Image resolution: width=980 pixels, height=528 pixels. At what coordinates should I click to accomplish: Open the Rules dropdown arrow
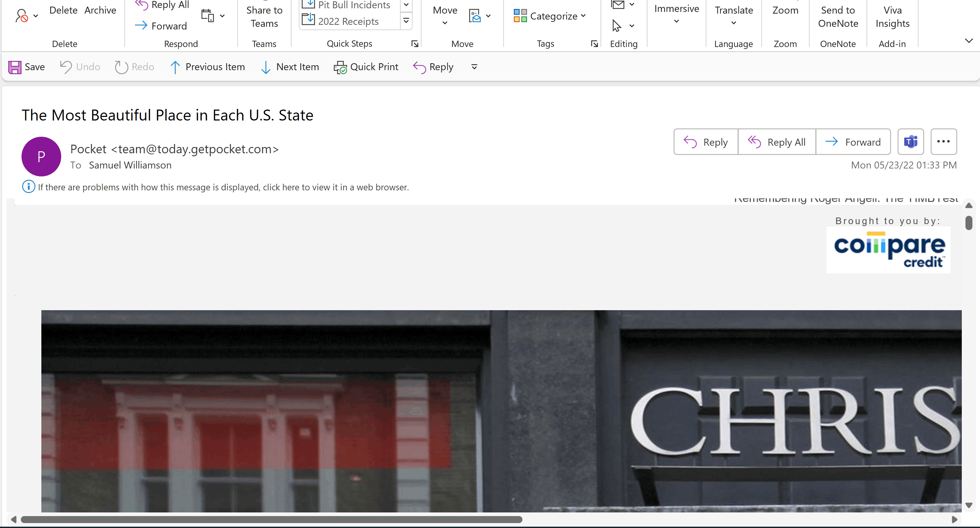[x=488, y=16]
